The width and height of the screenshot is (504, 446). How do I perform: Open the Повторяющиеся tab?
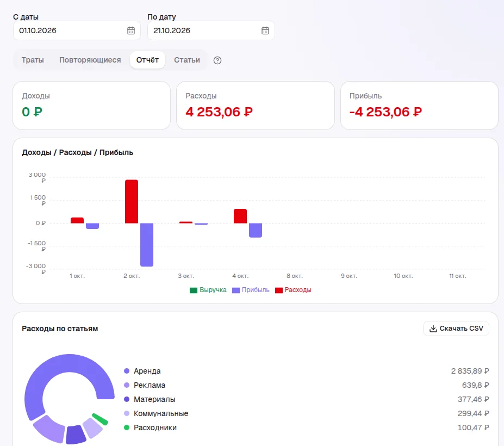tap(90, 60)
